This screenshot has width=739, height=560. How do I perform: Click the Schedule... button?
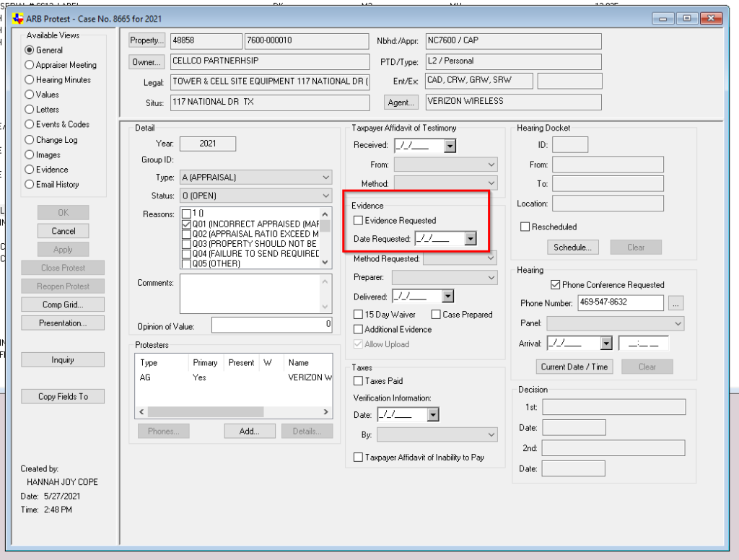[x=572, y=248]
